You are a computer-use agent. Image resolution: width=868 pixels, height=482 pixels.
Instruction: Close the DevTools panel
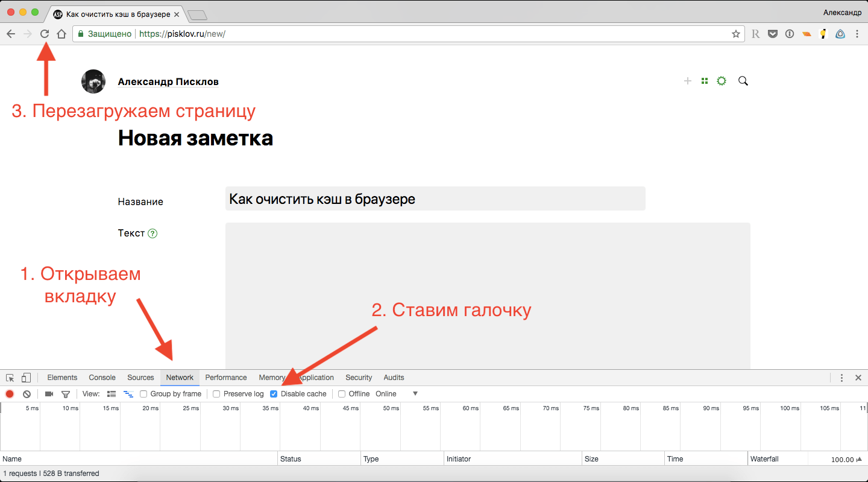coord(858,378)
